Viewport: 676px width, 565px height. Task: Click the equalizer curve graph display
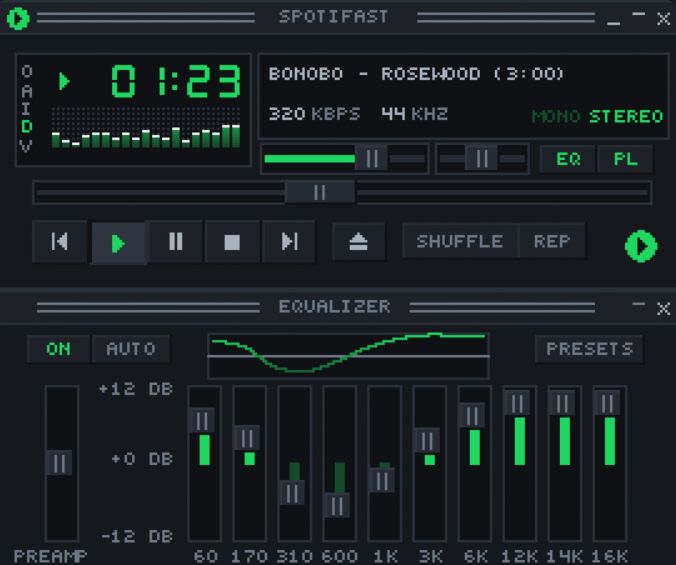point(348,356)
